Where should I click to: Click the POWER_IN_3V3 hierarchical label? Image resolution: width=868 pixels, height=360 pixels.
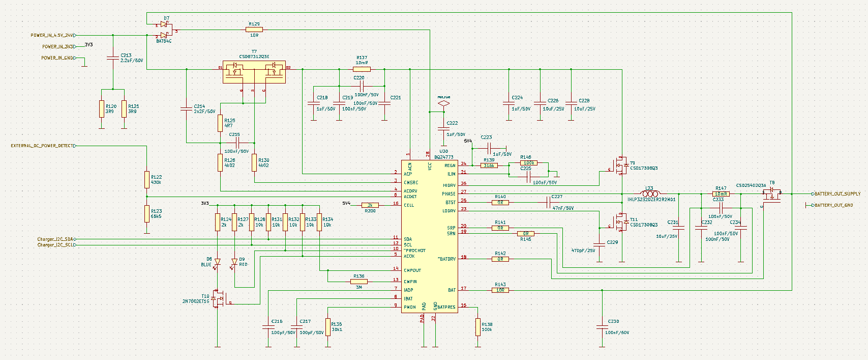coord(59,46)
